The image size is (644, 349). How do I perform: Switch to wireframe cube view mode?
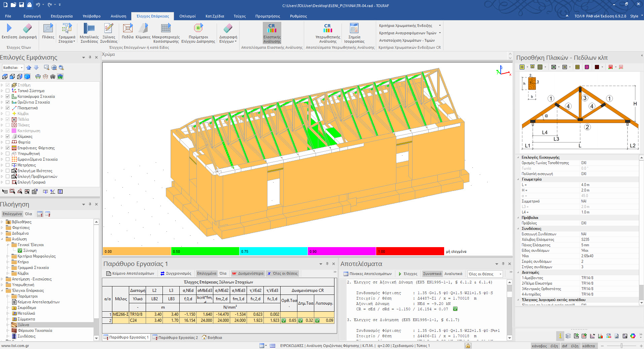[x=5, y=77]
